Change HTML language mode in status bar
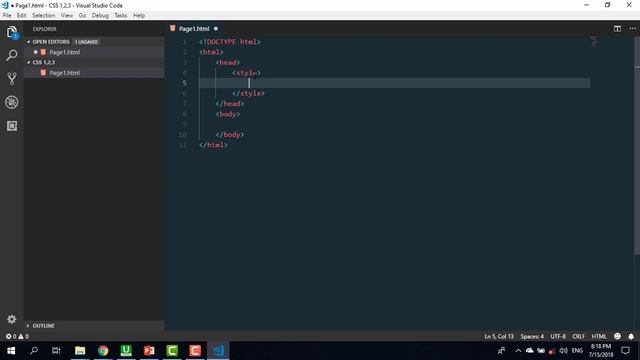 pyautogui.click(x=599, y=336)
